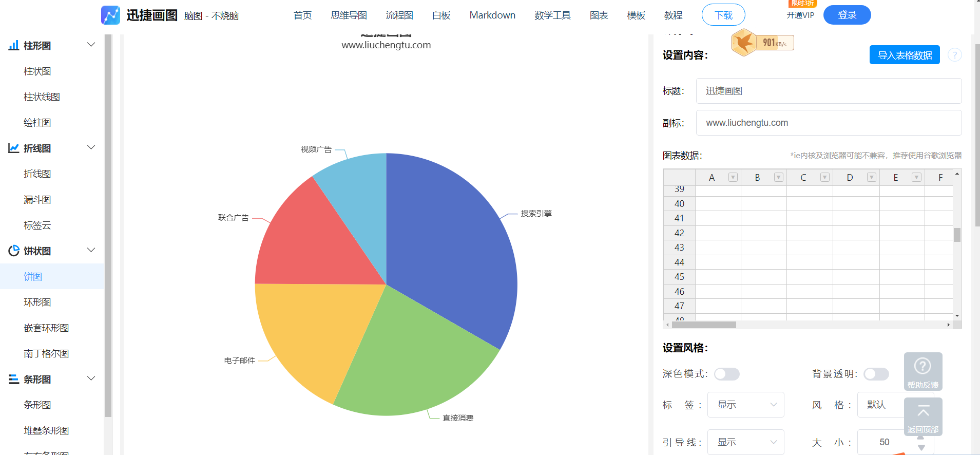
Task: Click the question mark help icon beside 导入表格数据
Action: [x=954, y=55]
